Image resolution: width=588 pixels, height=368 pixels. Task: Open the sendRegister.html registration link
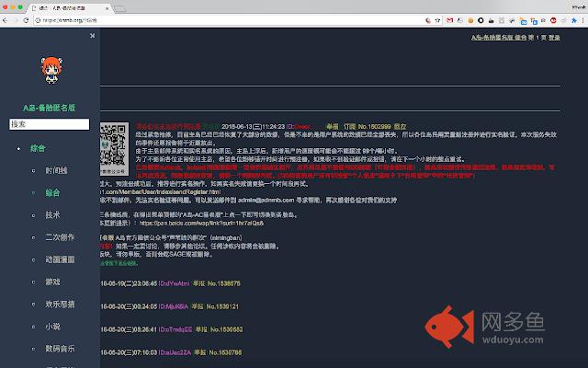coord(161,192)
